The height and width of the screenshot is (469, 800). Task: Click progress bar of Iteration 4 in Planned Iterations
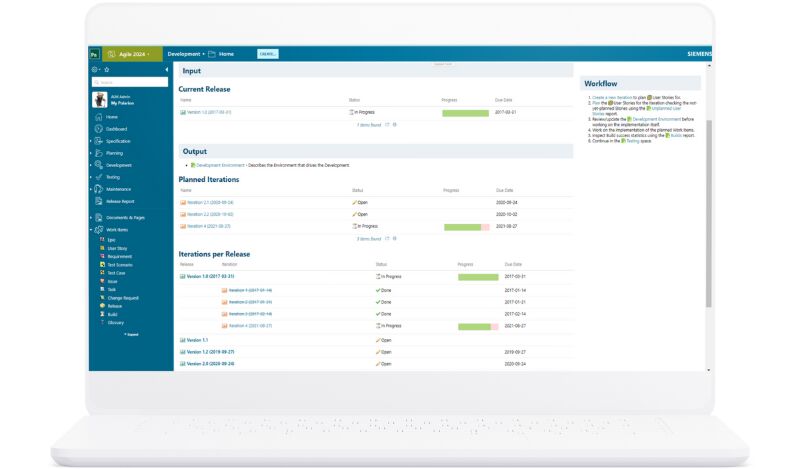tap(466, 227)
